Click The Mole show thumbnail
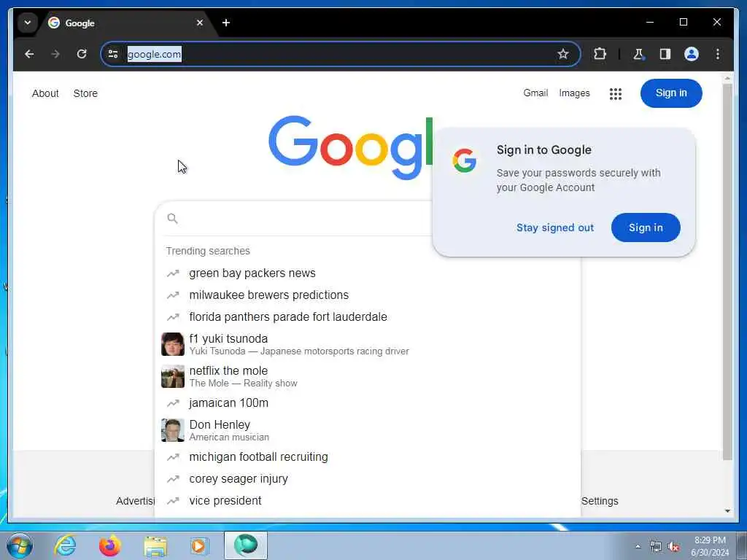This screenshot has height=560, width=747. [x=172, y=377]
